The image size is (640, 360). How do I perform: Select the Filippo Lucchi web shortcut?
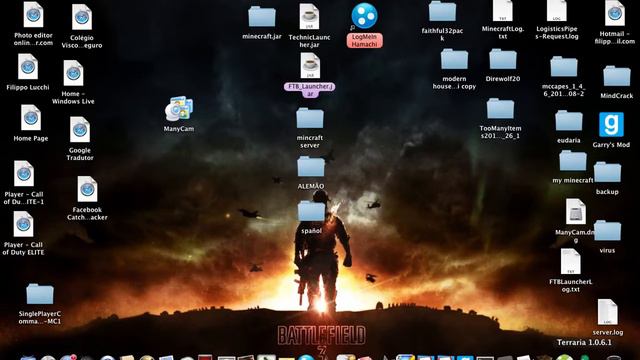28,67
